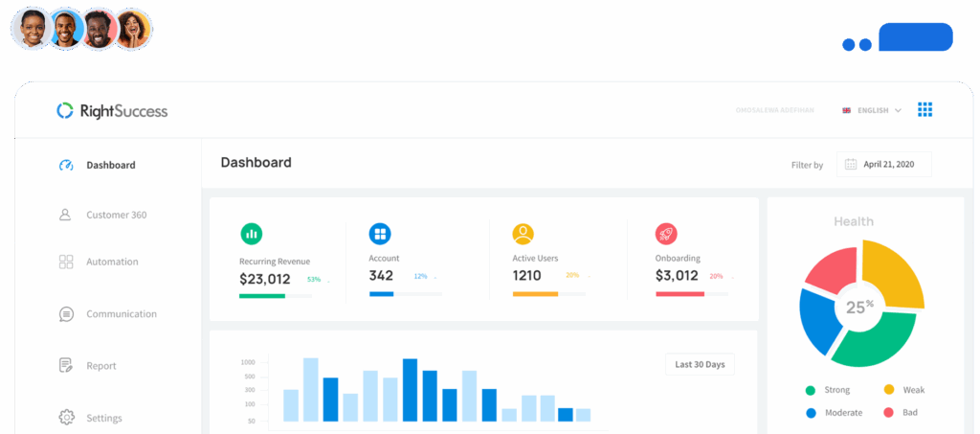Click the Communication chat bubble icon
The width and height of the screenshot is (980, 434).
click(66, 314)
